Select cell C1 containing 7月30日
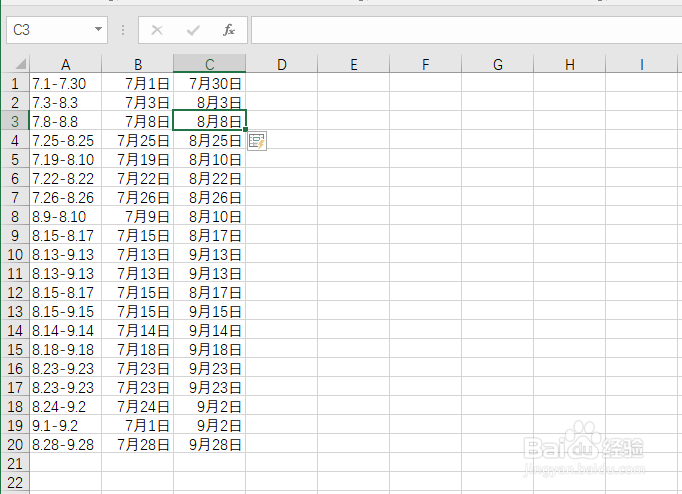 pyautogui.click(x=210, y=83)
